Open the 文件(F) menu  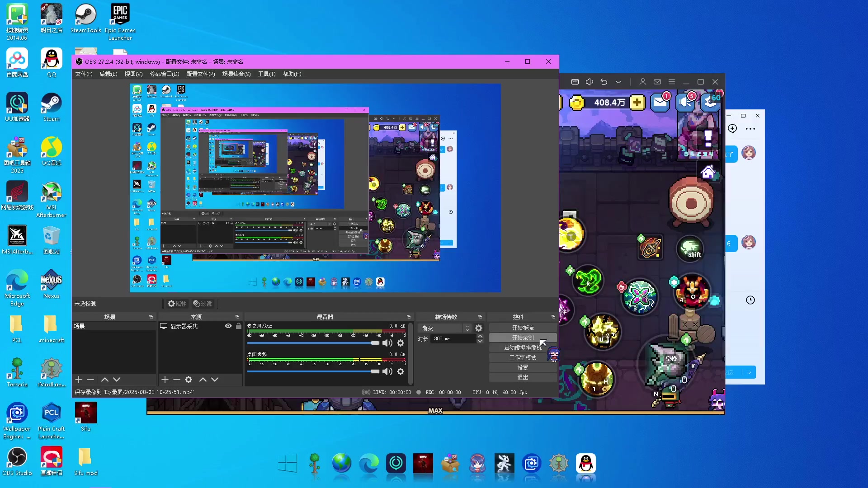[x=84, y=74]
